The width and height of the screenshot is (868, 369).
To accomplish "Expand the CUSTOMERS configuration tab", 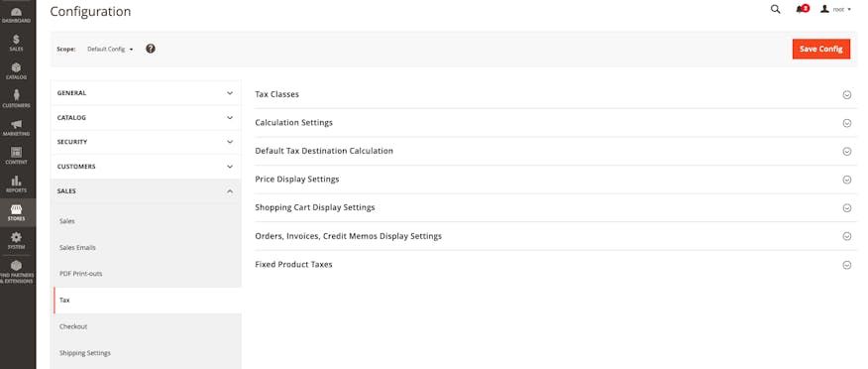I will (146, 167).
